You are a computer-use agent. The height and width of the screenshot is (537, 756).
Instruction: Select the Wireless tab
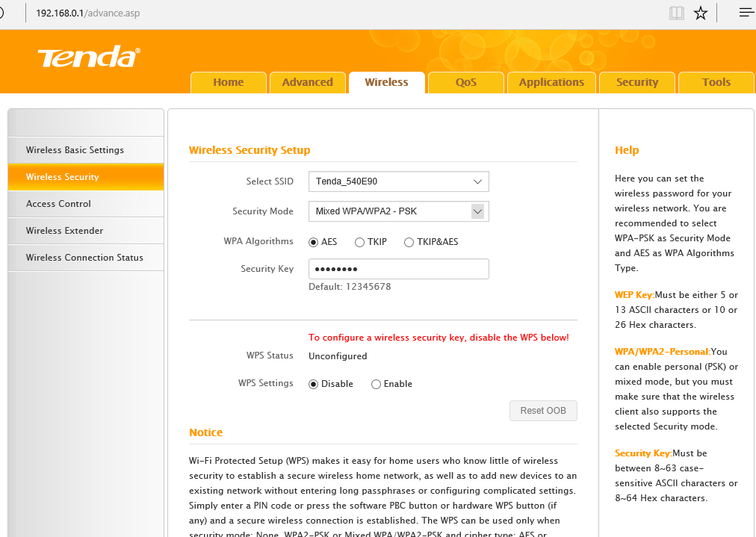[x=387, y=82]
